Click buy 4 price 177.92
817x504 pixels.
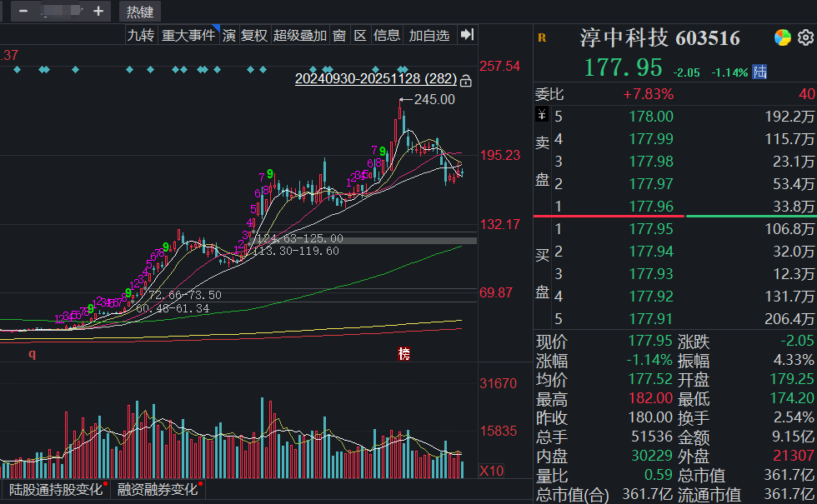pos(651,297)
